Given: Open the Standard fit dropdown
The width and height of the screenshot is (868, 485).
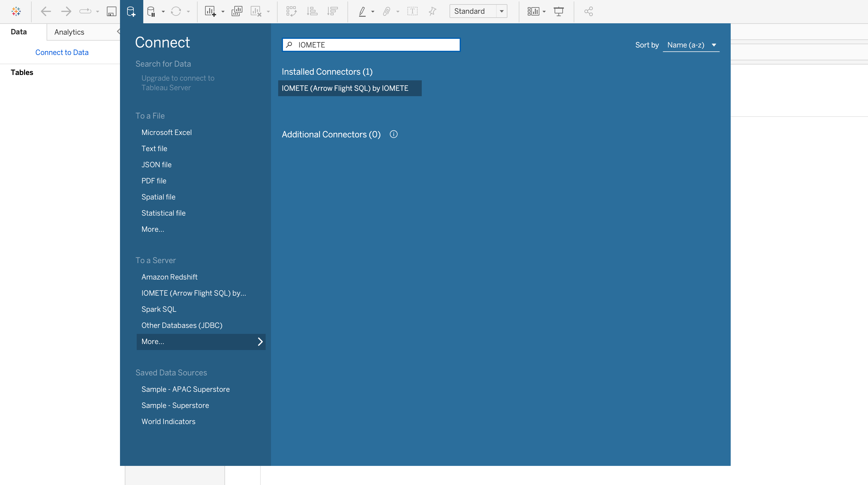Looking at the screenshot, I should pyautogui.click(x=478, y=11).
